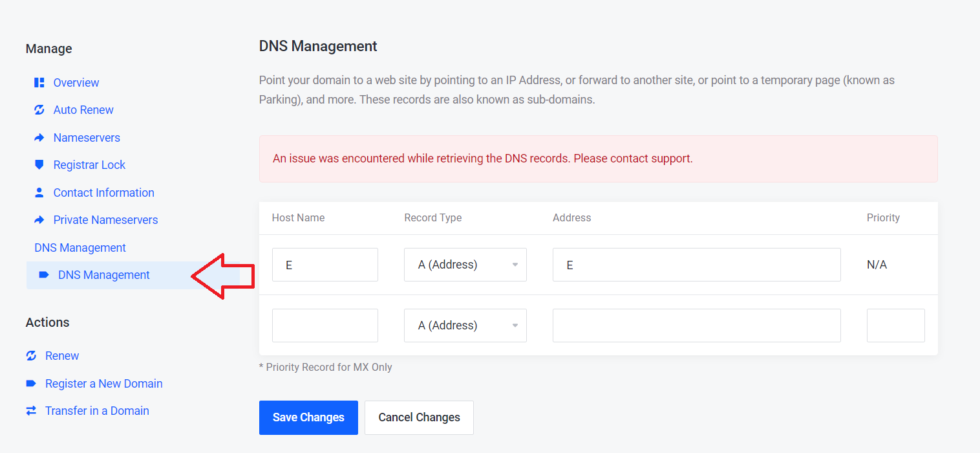Open the Nameservers menu link
The height and width of the screenshot is (453, 980).
pos(87,138)
